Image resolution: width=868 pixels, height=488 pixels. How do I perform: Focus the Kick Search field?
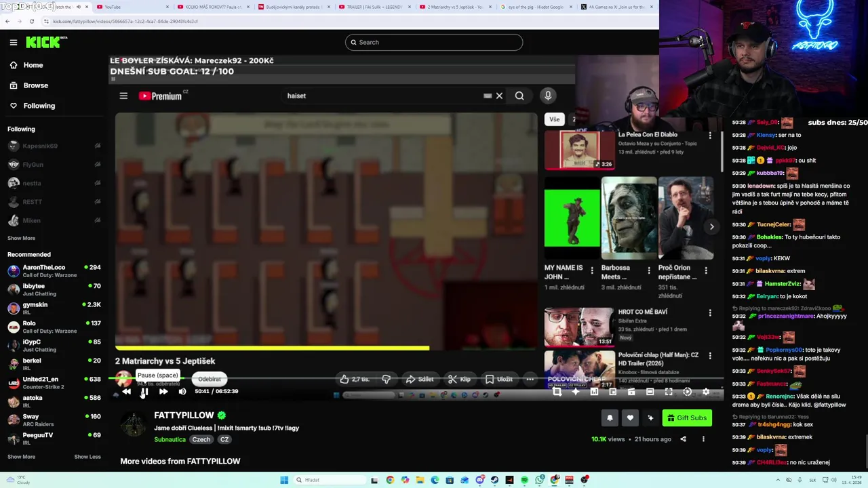coord(434,42)
